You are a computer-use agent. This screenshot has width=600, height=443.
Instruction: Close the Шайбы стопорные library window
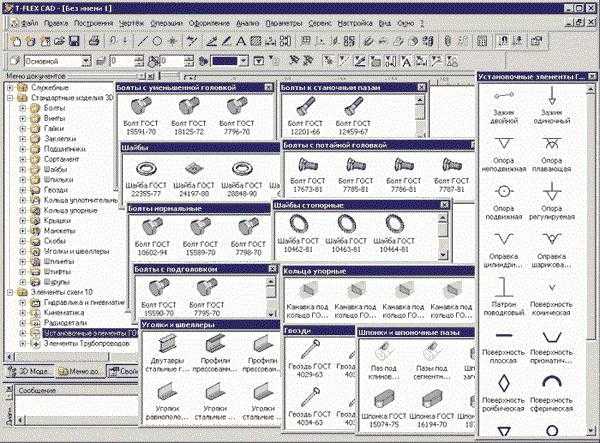pos(445,205)
